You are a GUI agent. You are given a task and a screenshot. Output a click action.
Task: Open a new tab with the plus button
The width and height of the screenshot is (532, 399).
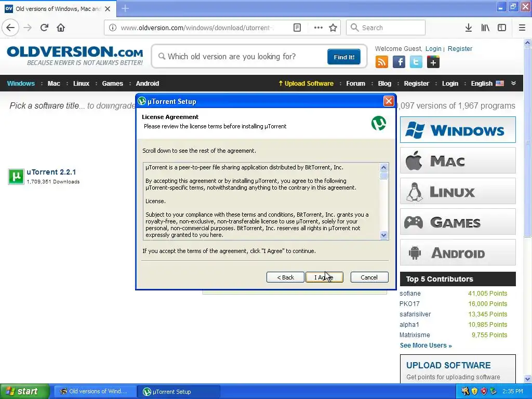coord(125,8)
